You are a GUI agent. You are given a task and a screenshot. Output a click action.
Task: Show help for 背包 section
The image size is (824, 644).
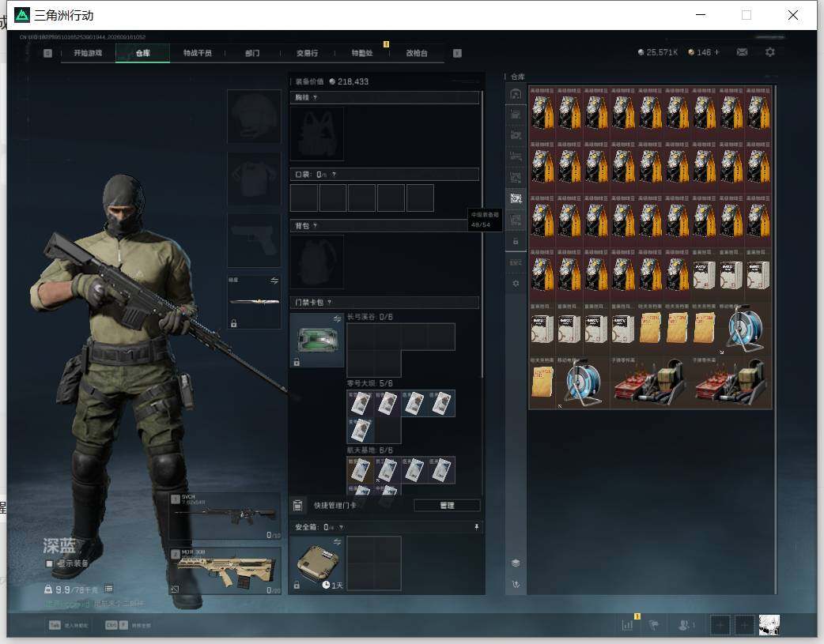point(315,226)
